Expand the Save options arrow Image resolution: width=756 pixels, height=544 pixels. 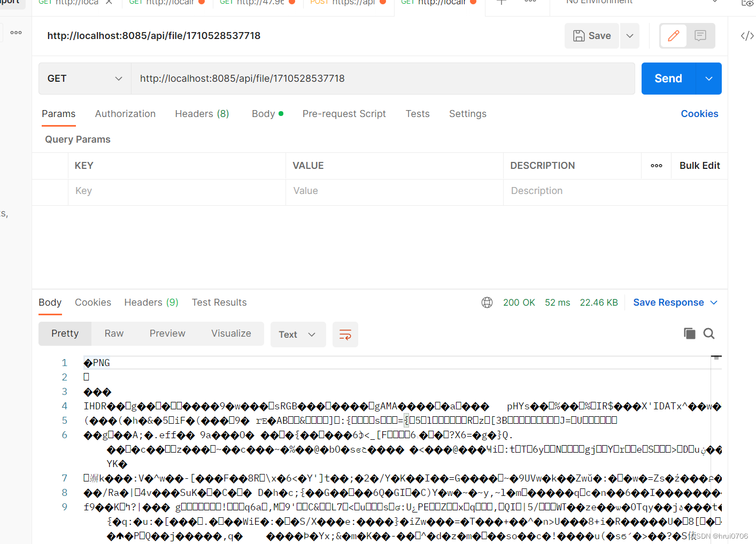click(x=630, y=36)
